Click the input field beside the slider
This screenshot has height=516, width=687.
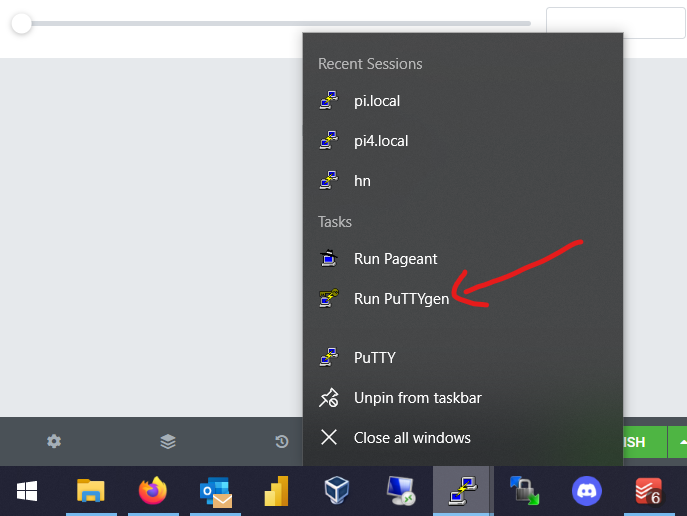pos(616,23)
